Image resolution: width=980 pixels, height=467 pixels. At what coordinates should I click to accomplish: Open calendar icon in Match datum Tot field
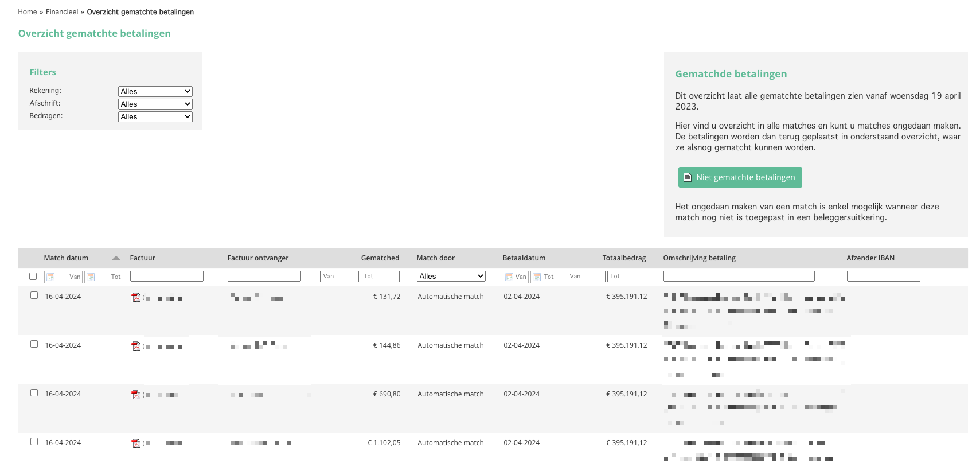91,277
